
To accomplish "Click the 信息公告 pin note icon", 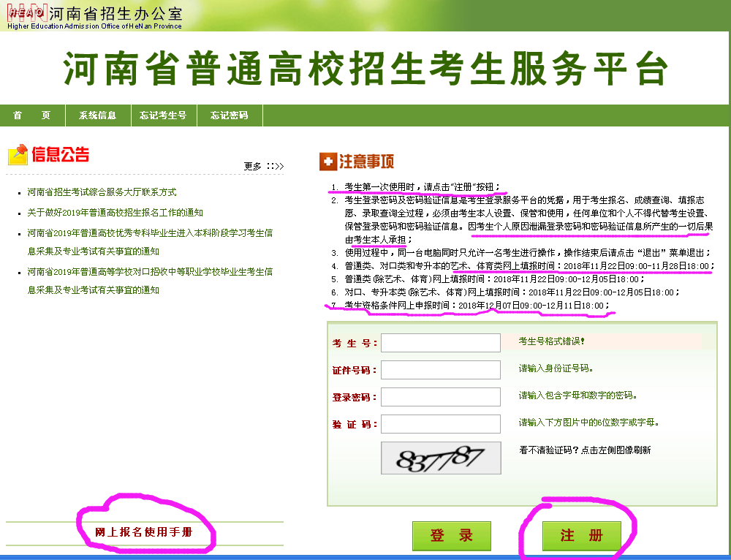I will click(18, 154).
